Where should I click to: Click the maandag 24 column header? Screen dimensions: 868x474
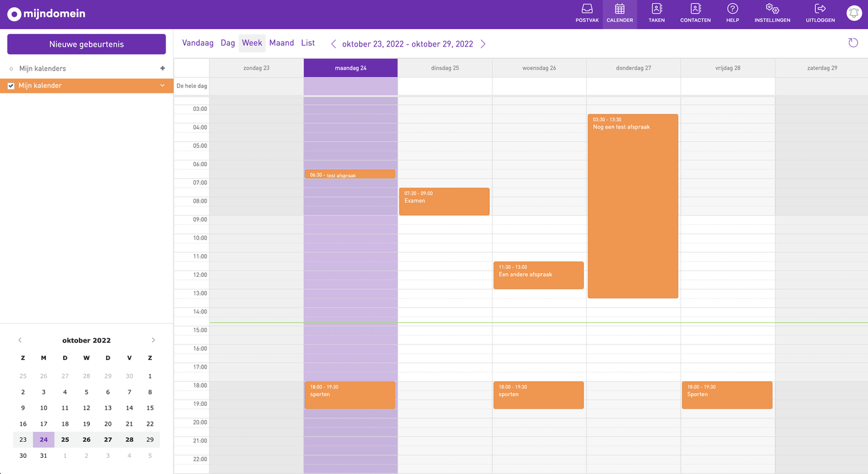pos(350,68)
